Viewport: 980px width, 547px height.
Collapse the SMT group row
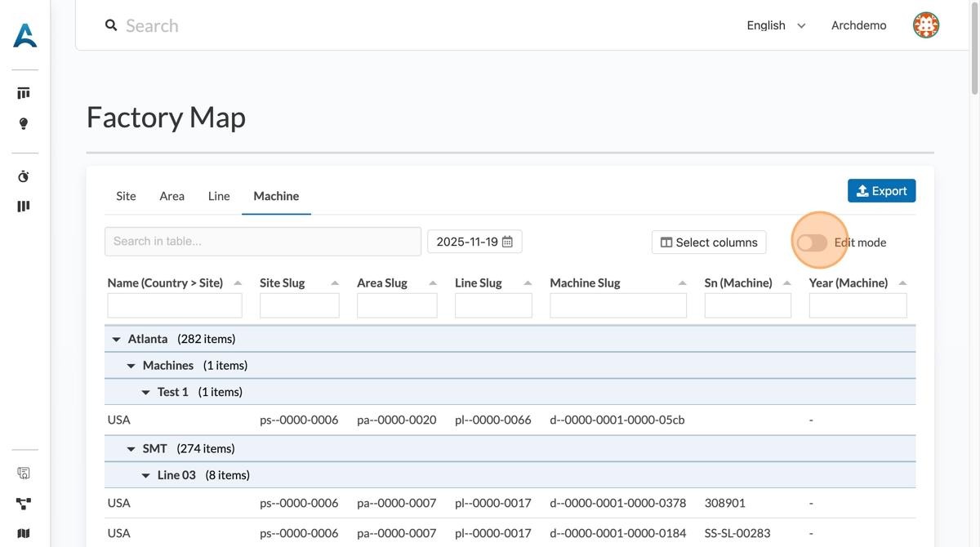click(131, 449)
